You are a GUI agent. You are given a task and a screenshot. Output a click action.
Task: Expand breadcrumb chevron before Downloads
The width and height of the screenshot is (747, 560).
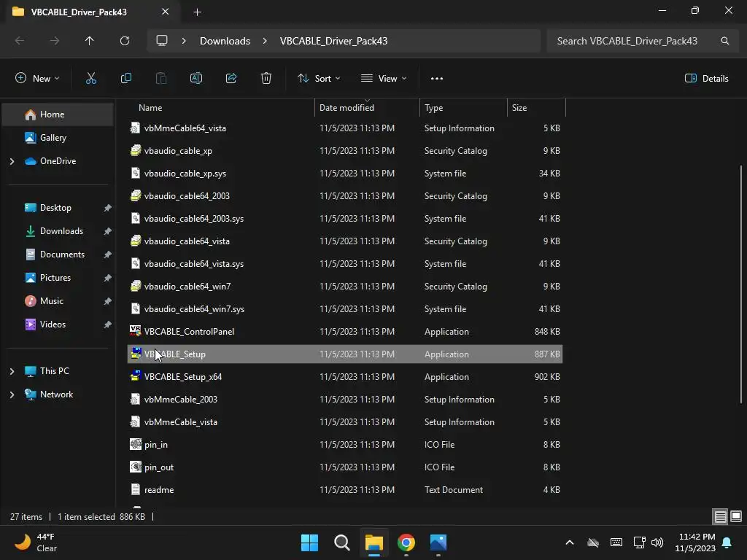[x=184, y=41]
